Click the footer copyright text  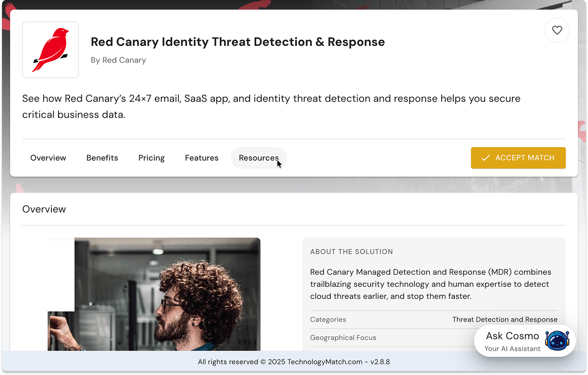click(293, 362)
